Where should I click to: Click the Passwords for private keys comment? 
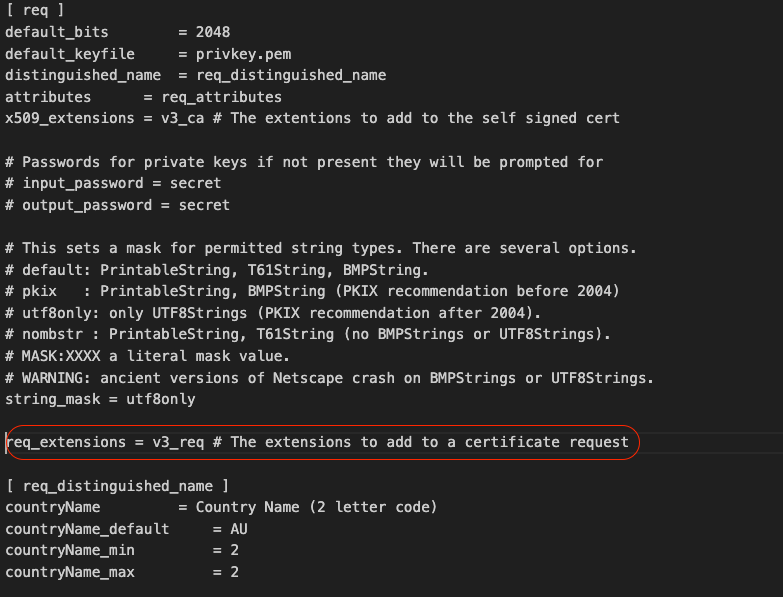(304, 162)
